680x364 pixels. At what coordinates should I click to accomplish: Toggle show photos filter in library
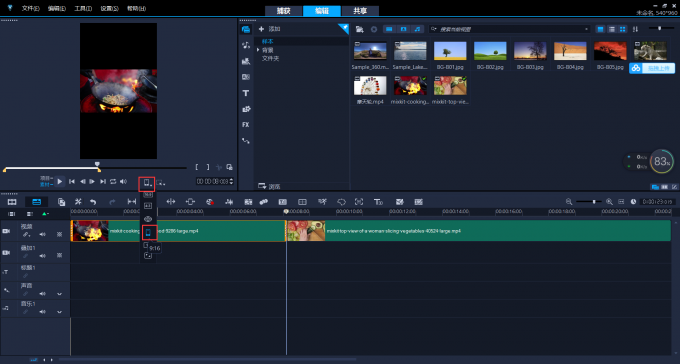(x=403, y=29)
